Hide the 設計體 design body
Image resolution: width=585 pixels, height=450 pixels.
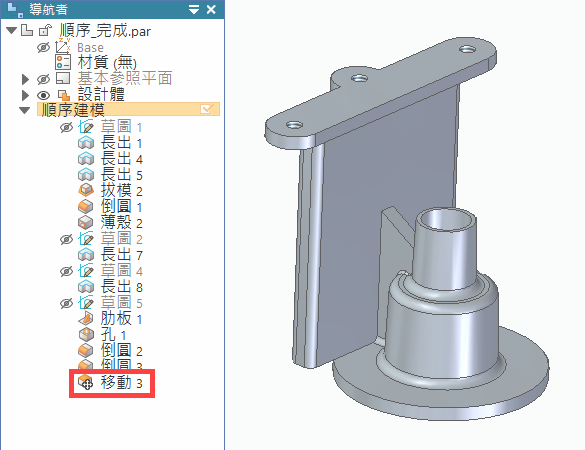tap(43, 95)
